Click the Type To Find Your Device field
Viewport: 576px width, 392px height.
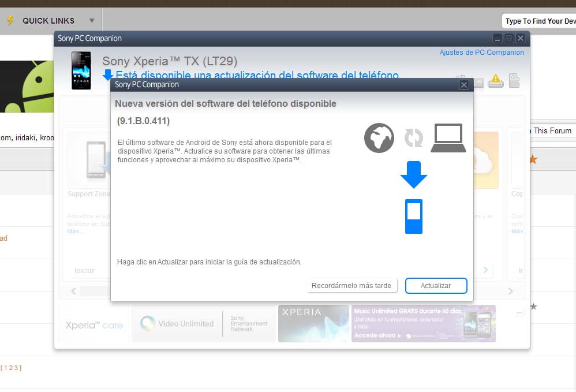pos(539,21)
